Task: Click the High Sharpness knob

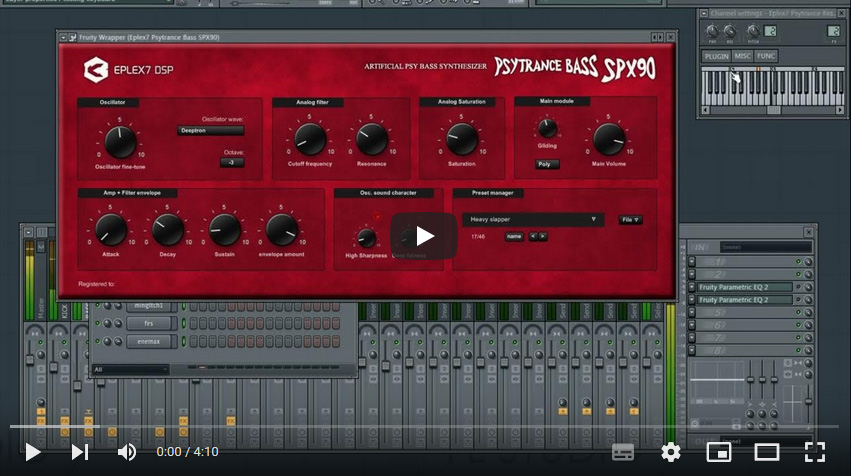Action: pyautogui.click(x=366, y=238)
